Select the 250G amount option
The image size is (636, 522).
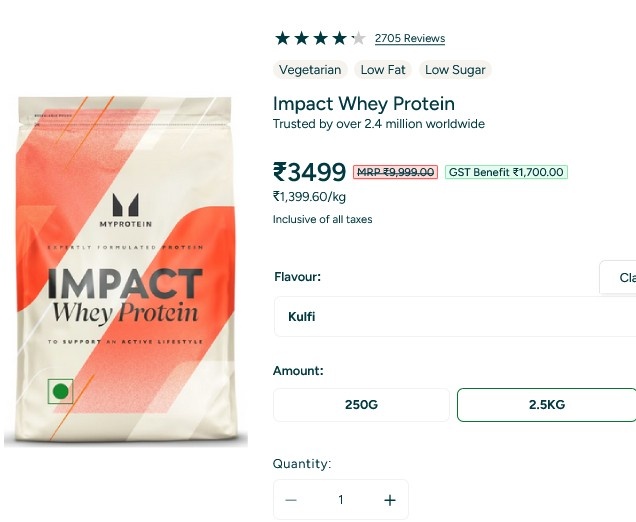(361, 405)
